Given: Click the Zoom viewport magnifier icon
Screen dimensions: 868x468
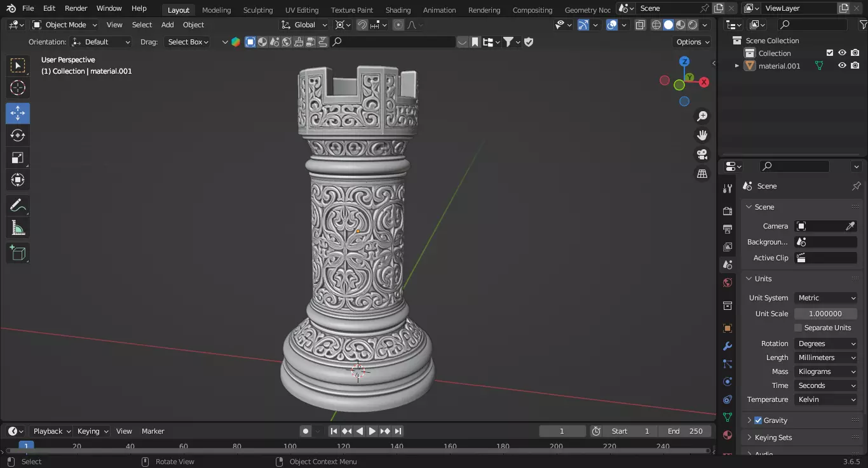Looking at the screenshot, I should pyautogui.click(x=702, y=116).
